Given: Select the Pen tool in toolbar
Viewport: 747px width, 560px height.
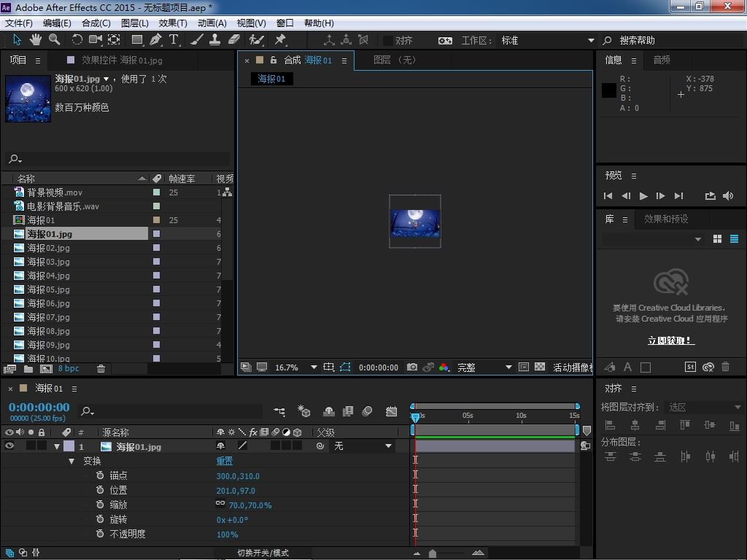Looking at the screenshot, I should point(155,40).
